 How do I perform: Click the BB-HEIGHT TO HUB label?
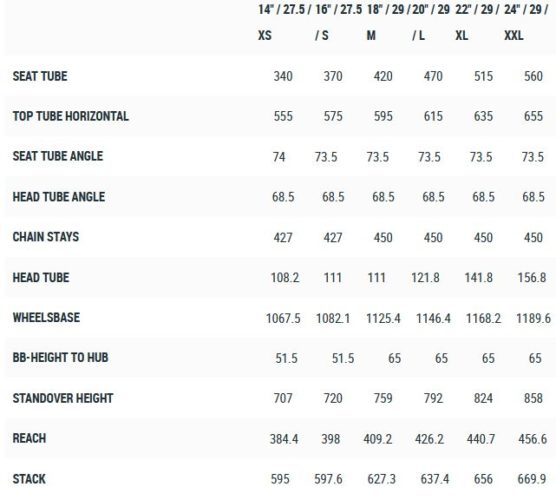coord(60,357)
